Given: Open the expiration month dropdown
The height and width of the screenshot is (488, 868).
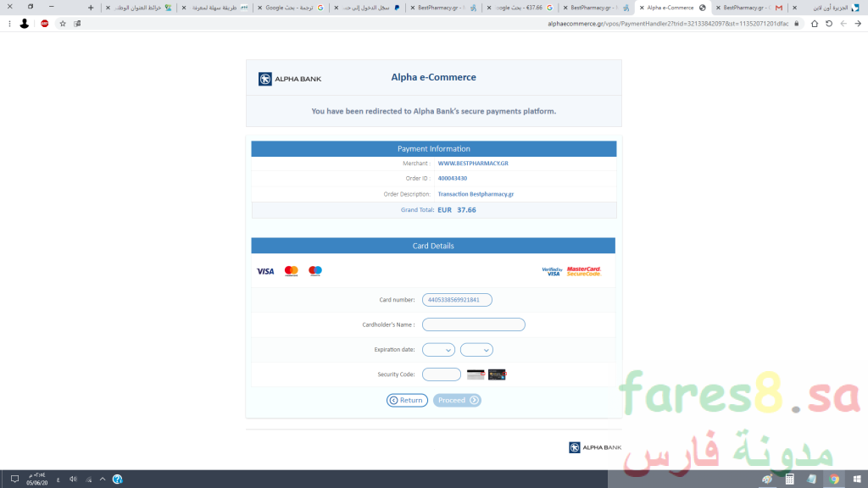Looking at the screenshot, I should point(438,350).
